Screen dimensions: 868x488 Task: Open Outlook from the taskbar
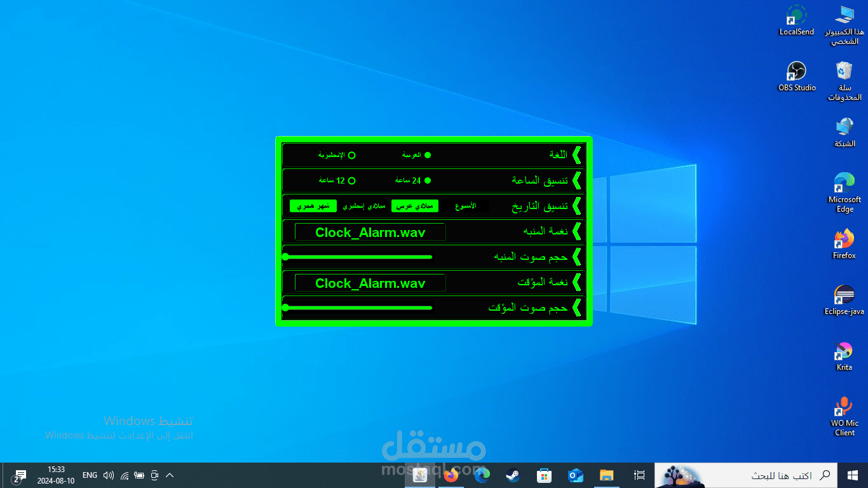[576, 475]
